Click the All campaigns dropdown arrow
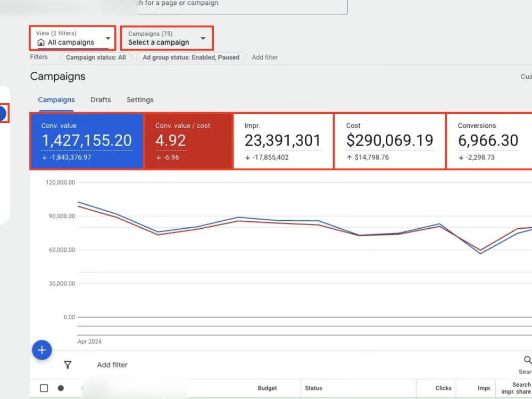This screenshot has height=399, width=532. 108,38
